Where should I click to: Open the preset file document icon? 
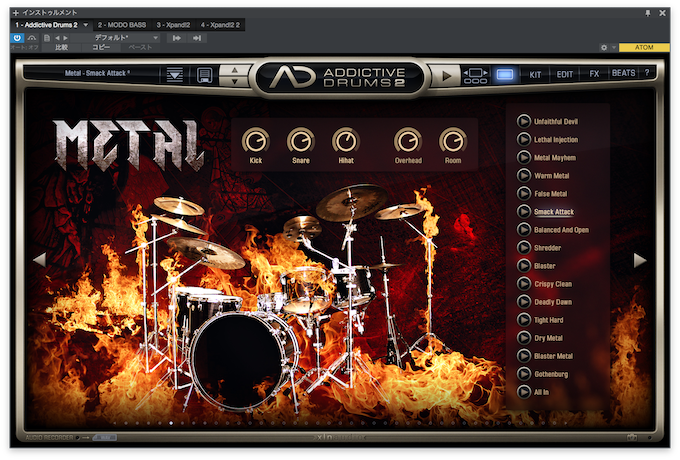[47, 38]
